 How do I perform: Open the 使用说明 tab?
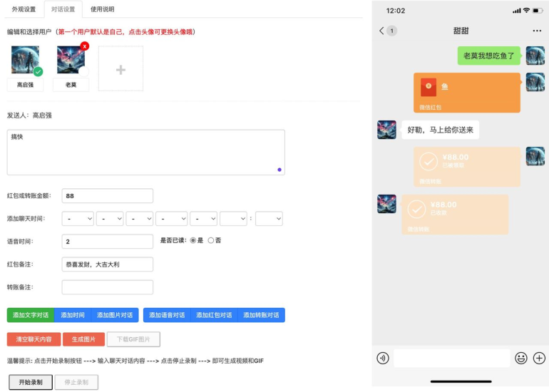(x=102, y=9)
